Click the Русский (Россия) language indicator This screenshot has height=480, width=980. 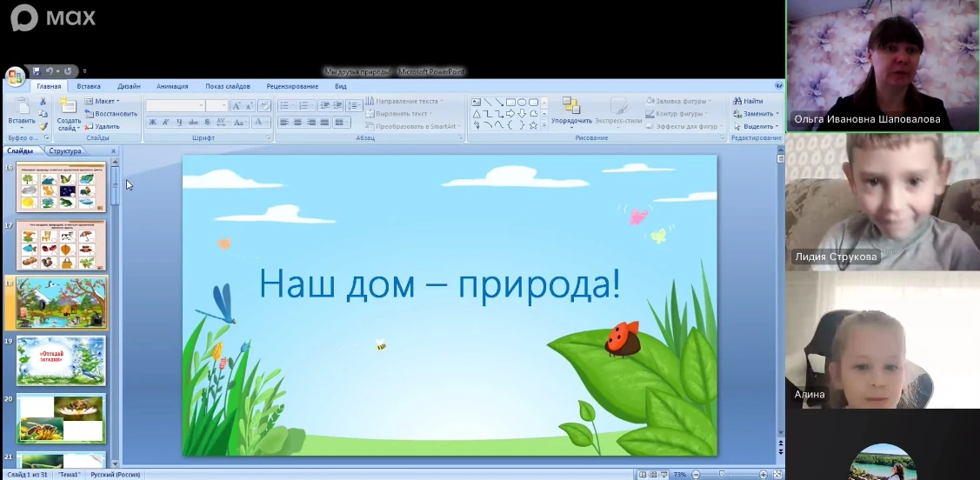point(116,475)
